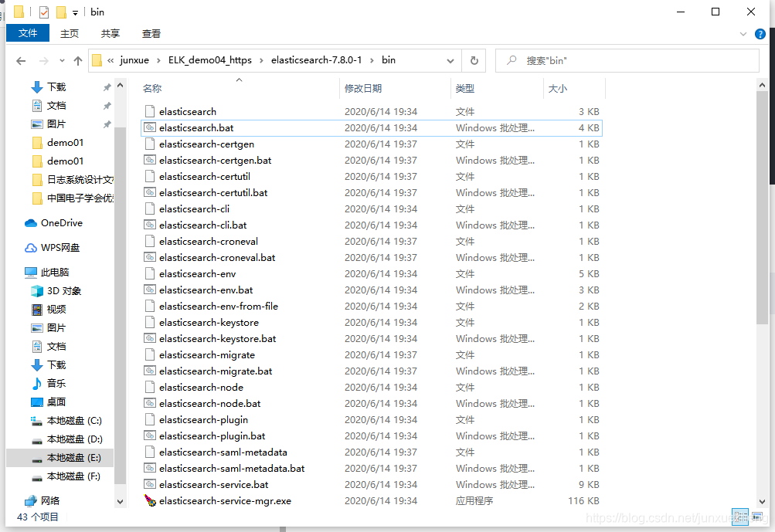Image resolution: width=775 pixels, height=532 pixels.
Task: Select elasticsearch-node.bat file icon
Action: pos(150,403)
